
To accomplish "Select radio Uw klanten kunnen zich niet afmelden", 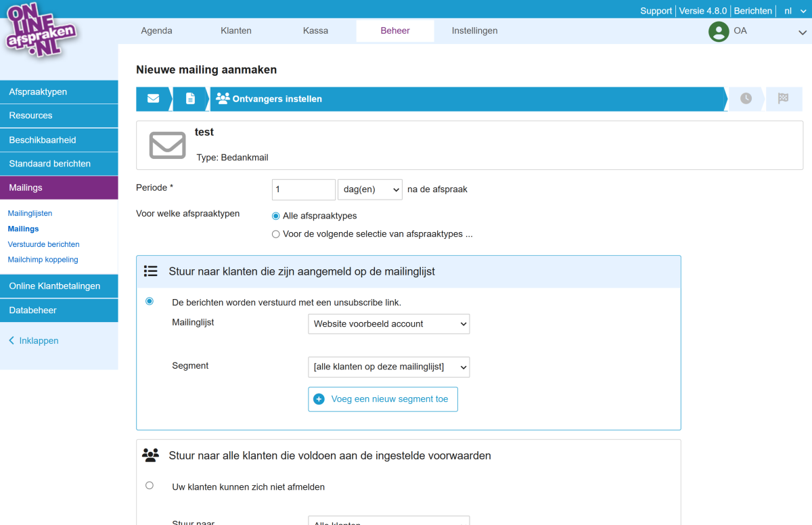I will pos(150,485).
